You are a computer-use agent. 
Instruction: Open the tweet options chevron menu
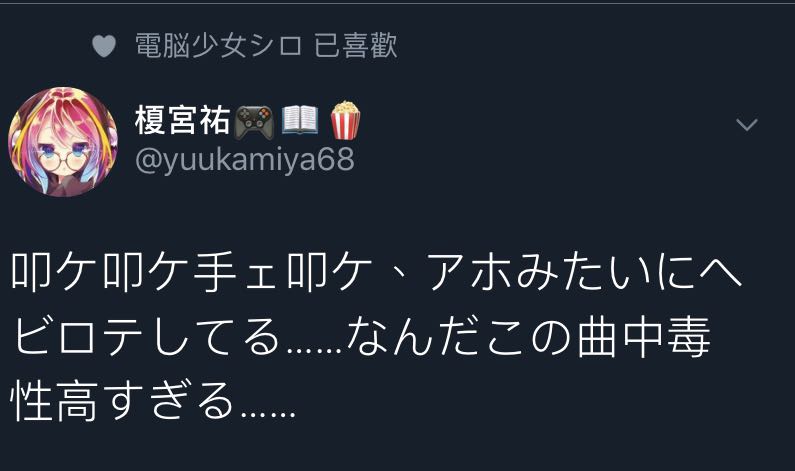[x=746, y=124]
